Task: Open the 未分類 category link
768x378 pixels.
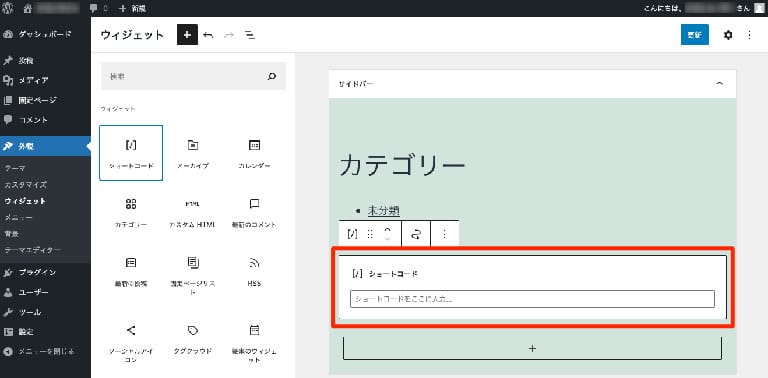Action: click(x=384, y=211)
